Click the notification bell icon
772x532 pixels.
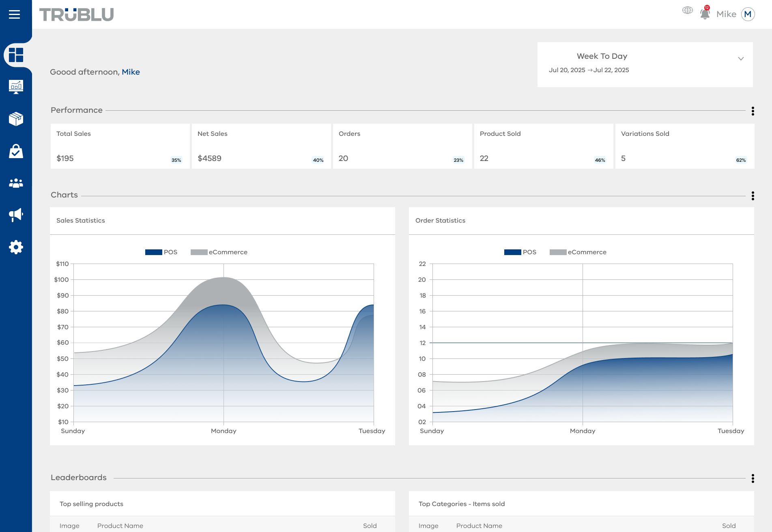pyautogui.click(x=705, y=13)
